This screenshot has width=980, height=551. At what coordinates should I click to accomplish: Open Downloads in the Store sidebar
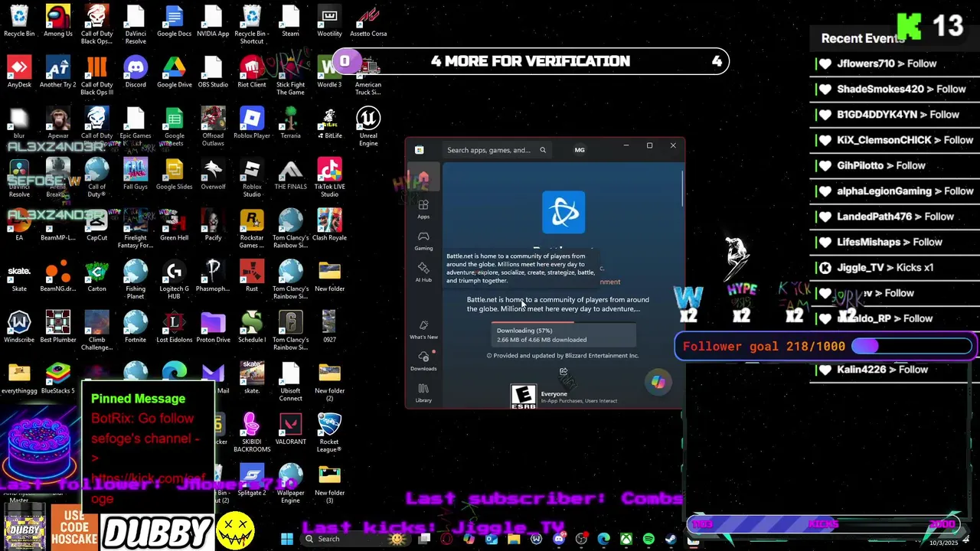click(423, 361)
